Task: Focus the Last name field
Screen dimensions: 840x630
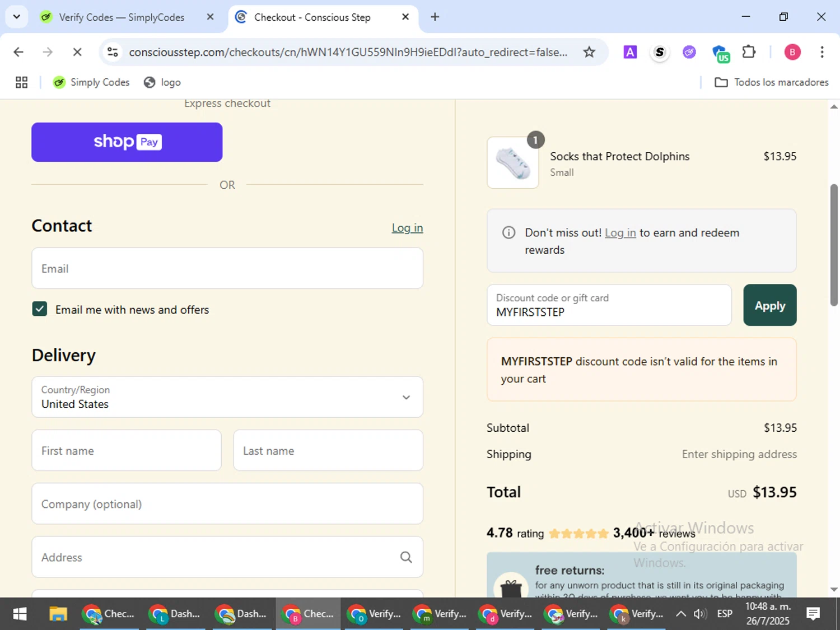Action: [x=328, y=450]
